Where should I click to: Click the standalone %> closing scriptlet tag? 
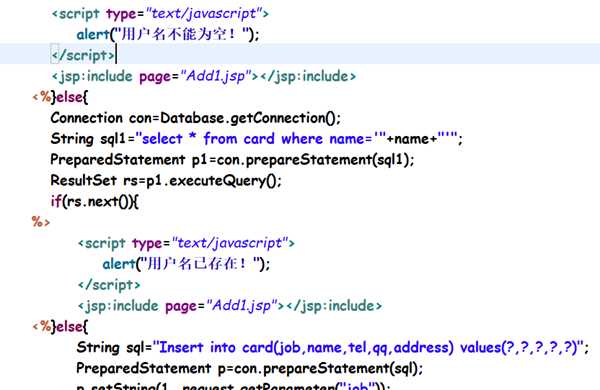[x=41, y=222]
